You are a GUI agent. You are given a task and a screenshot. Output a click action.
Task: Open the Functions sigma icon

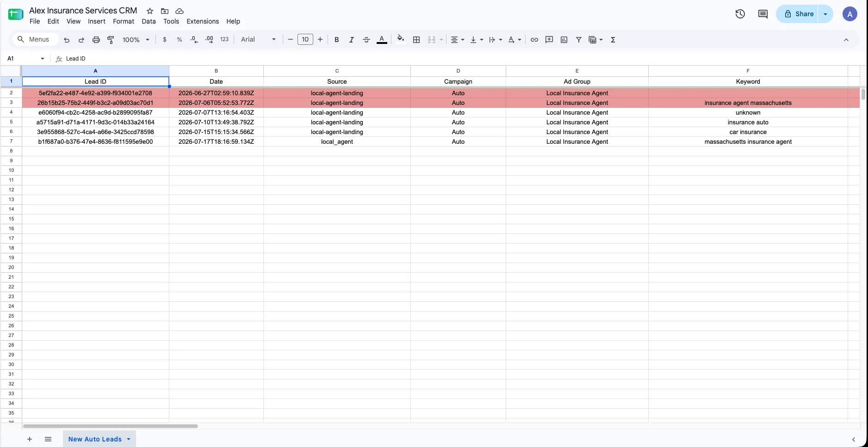tap(613, 40)
